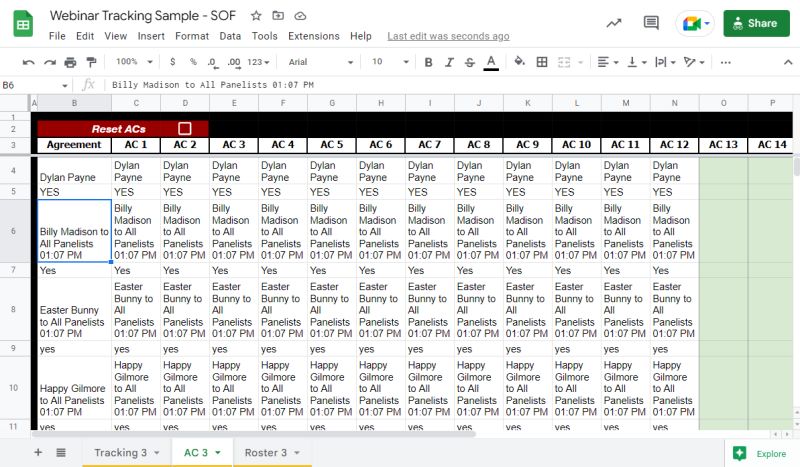Open the Edit menu
This screenshot has height=467, width=800.
pyautogui.click(x=85, y=36)
